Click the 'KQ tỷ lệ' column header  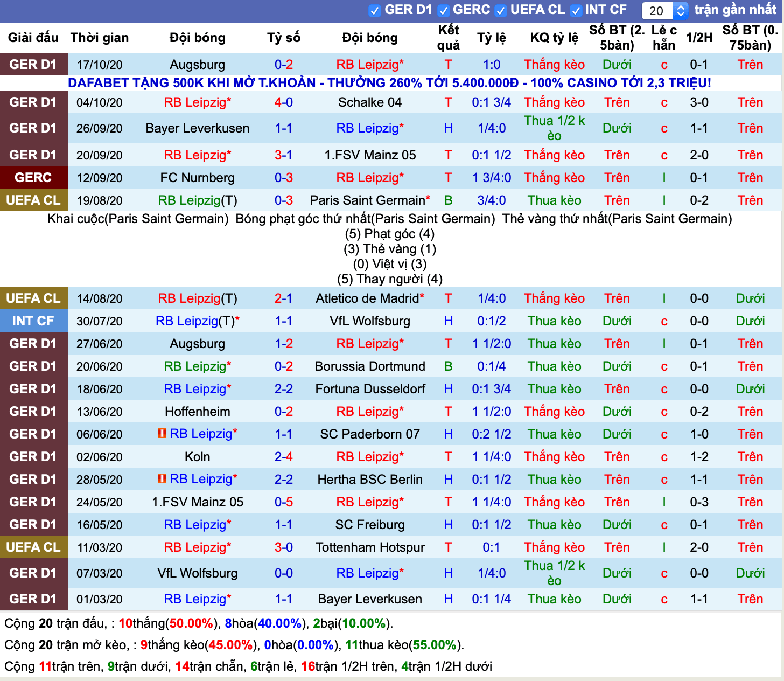tap(554, 38)
